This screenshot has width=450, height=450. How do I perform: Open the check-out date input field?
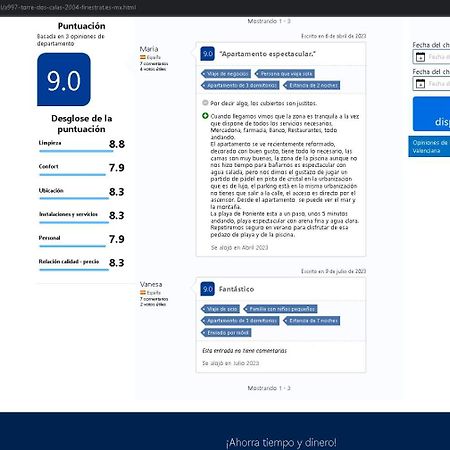[431, 84]
